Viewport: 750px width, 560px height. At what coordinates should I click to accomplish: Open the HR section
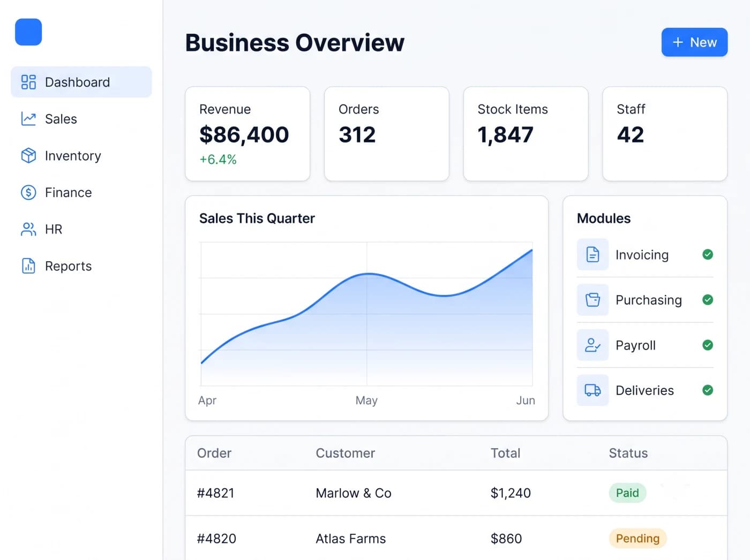pyautogui.click(x=81, y=229)
